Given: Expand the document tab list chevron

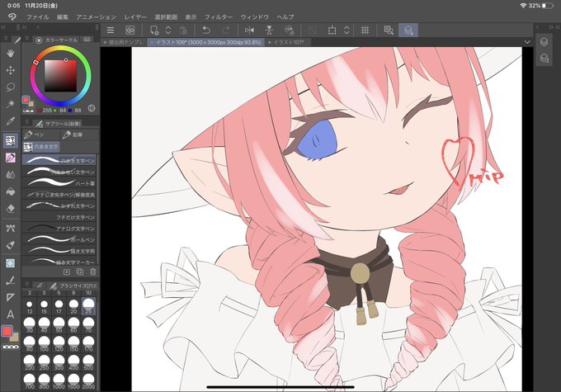Looking at the screenshot, I should pos(527,42).
